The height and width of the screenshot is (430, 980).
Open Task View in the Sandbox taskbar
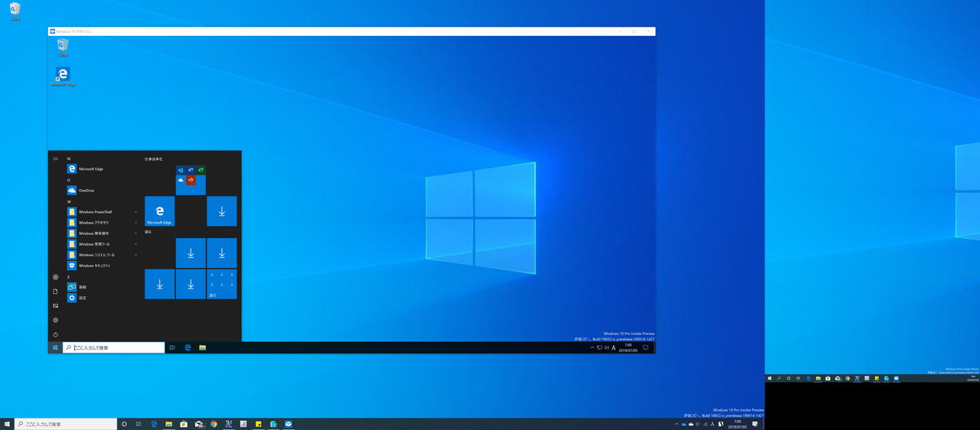(172, 347)
